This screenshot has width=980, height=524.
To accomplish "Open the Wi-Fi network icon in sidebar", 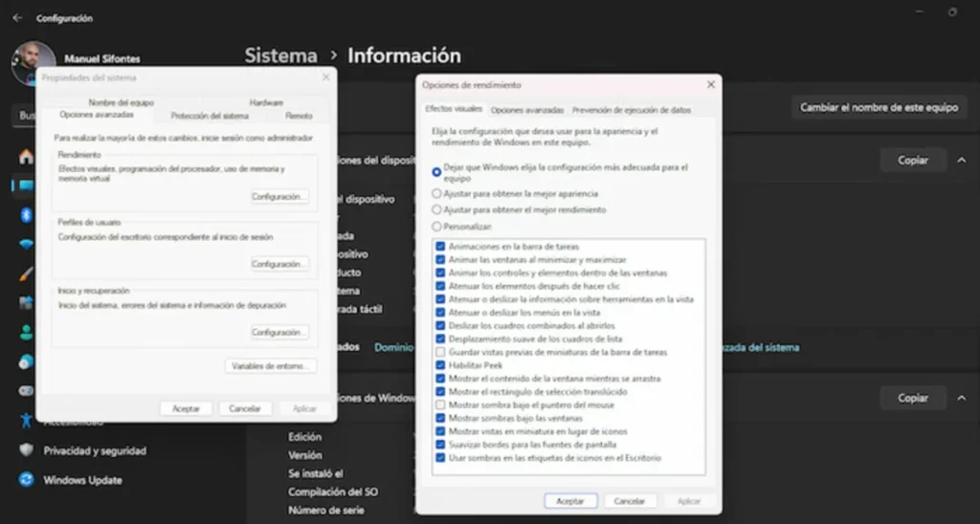I will tap(26, 244).
